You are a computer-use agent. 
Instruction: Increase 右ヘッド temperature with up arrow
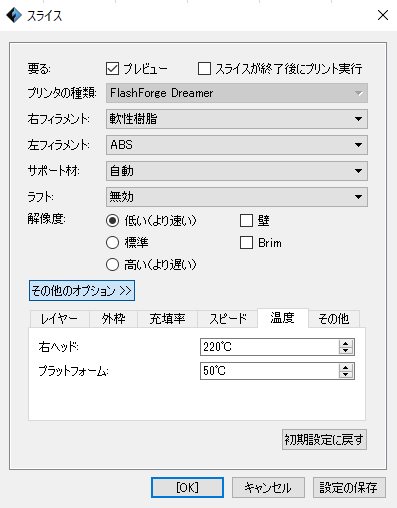click(346, 343)
